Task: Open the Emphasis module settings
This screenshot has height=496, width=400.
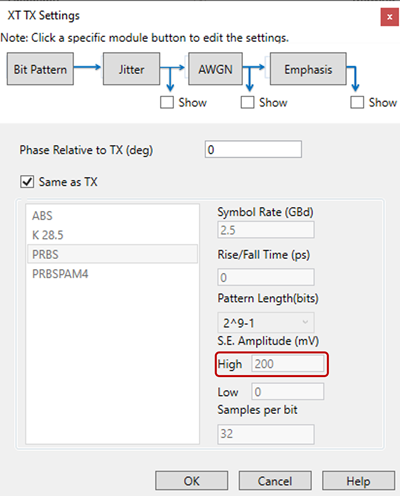Action: [308, 69]
